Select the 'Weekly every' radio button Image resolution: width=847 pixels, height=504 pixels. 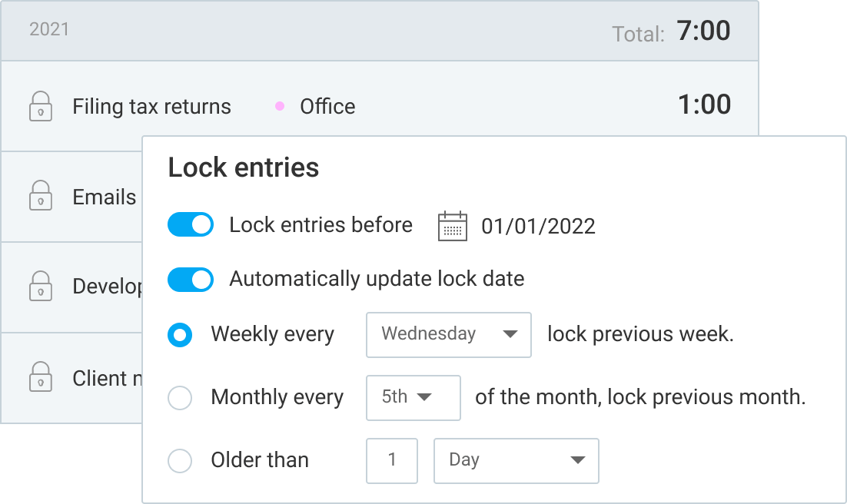pos(180,335)
